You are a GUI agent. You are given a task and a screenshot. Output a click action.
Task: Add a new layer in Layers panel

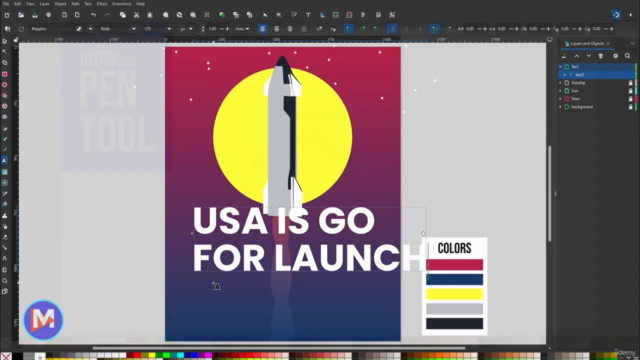click(x=564, y=56)
